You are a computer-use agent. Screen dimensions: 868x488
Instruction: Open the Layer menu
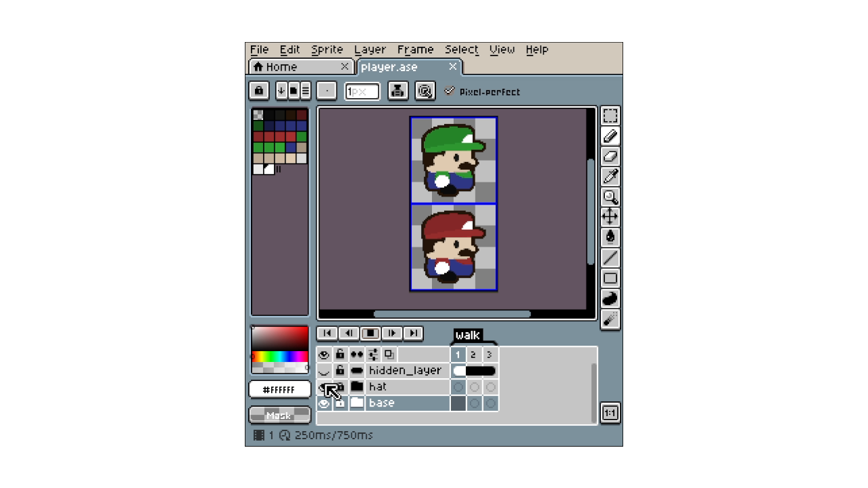[x=370, y=49]
